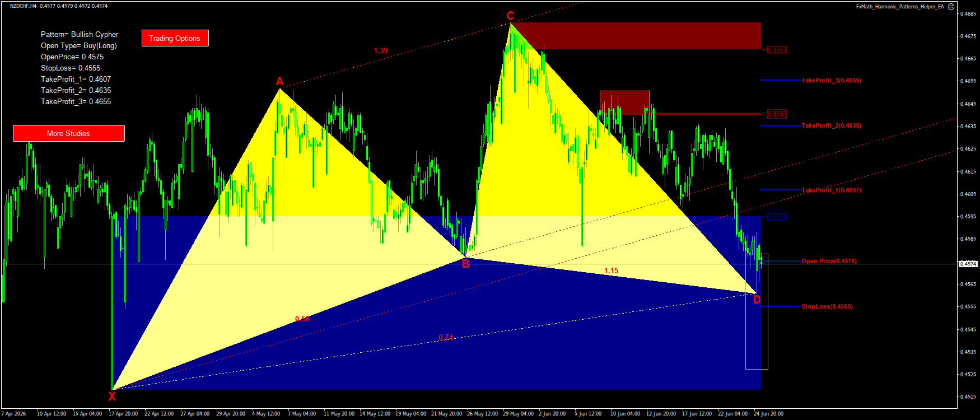Image resolution: width=980 pixels, height=420 pixels.
Task: Select TakeProfit_3= 0.4655 in the info panel
Action: pos(76,101)
